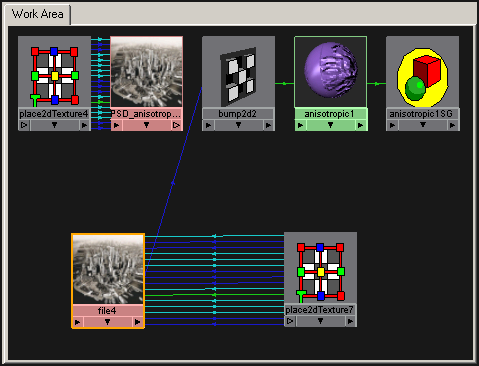Open anisotropic1SG output connections arrow
This screenshot has width=479, height=366.
click(452, 125)
